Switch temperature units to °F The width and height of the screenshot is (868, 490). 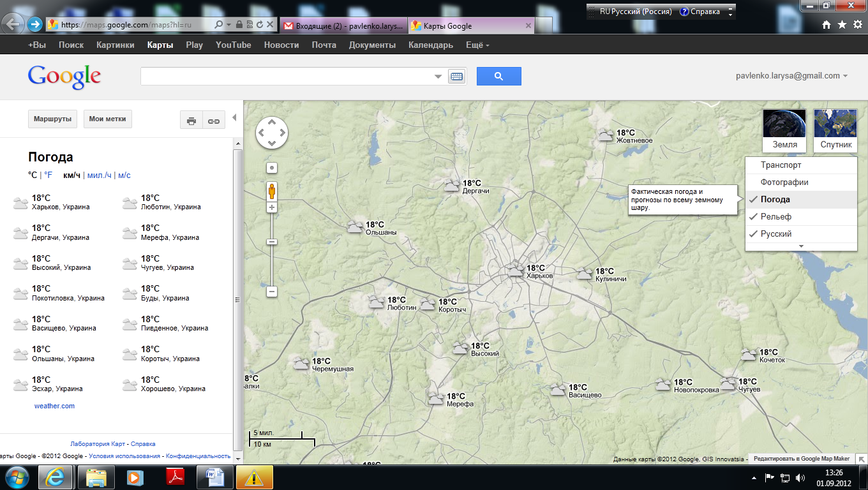pos(48,175)
